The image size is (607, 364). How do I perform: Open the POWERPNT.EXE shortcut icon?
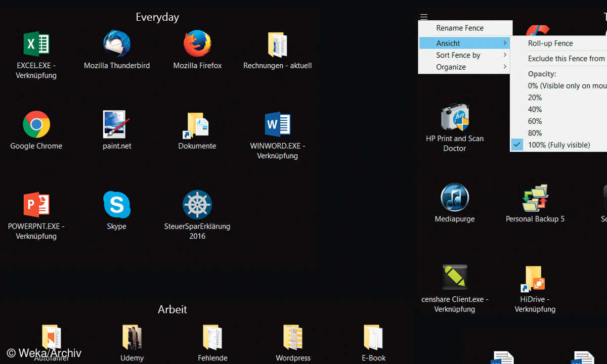point(36,205)
